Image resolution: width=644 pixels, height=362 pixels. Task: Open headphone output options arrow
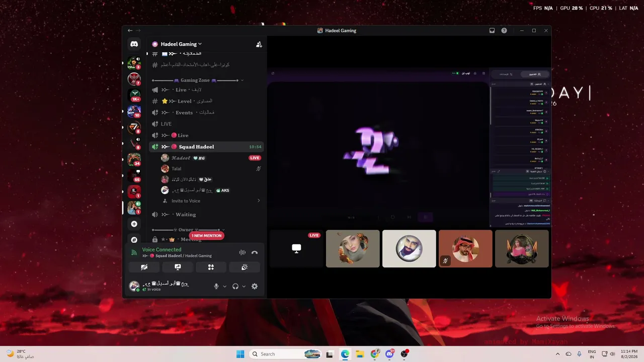click(x=244, y=286)
